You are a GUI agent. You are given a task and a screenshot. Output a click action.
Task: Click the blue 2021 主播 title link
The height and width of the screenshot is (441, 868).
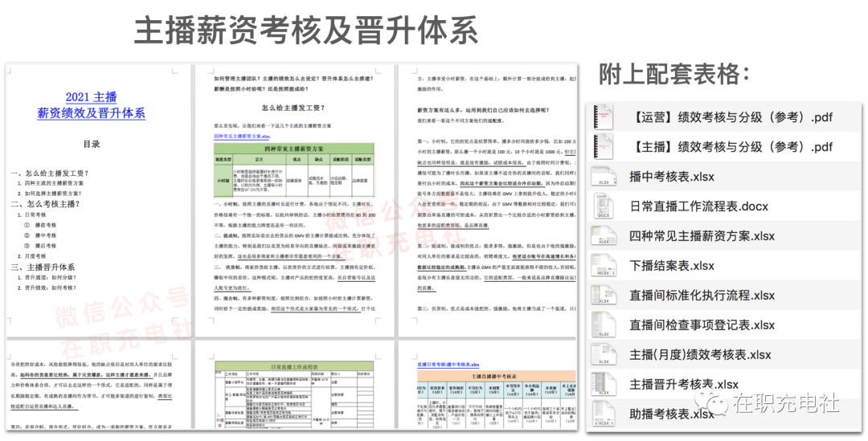[x=91, y=97]
